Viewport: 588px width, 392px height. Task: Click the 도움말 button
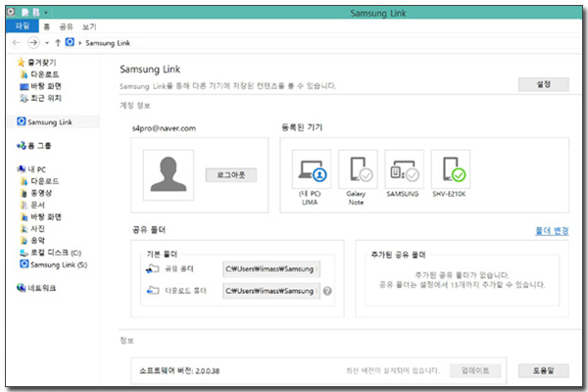(x=543, y=370)
